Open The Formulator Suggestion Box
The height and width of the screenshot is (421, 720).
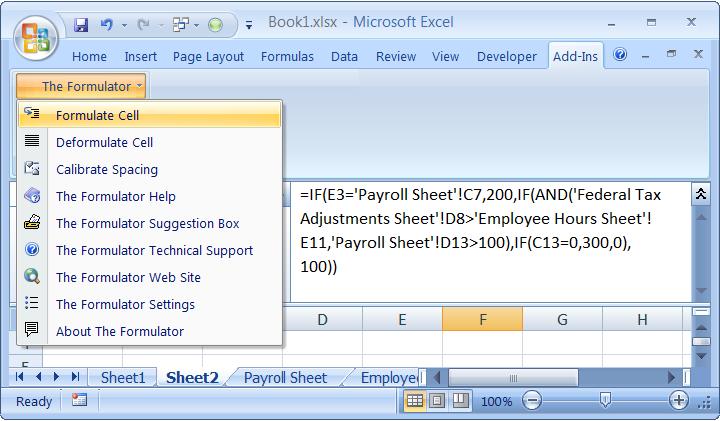(x=150, y=224)
